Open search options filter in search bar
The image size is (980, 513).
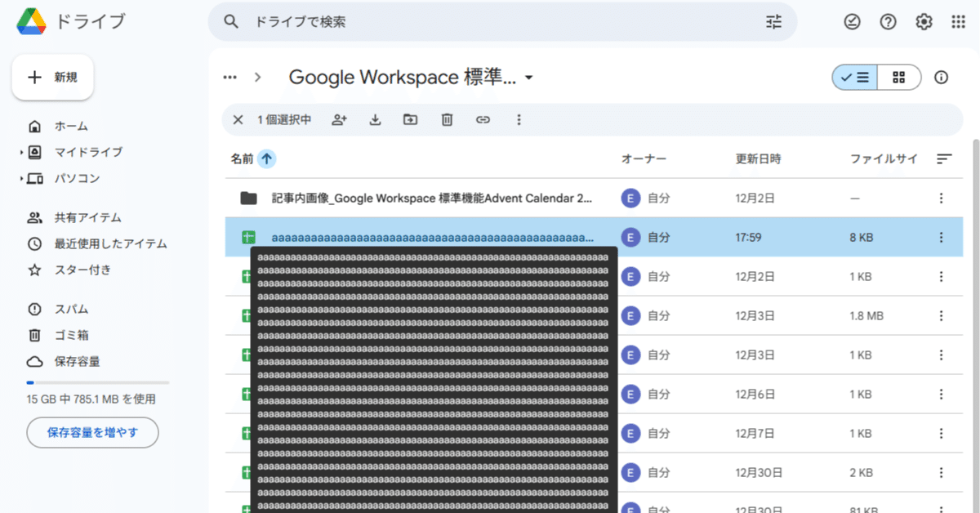click(x=773, y=22)
